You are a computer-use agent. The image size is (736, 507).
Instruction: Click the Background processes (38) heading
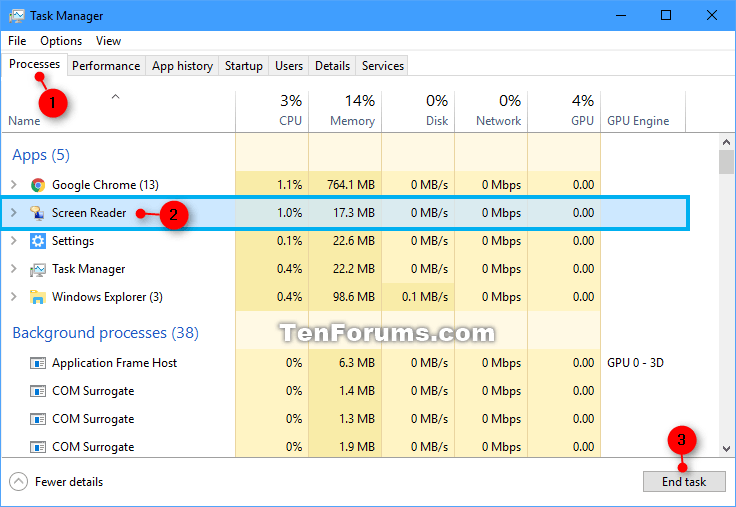coord(106,333)
